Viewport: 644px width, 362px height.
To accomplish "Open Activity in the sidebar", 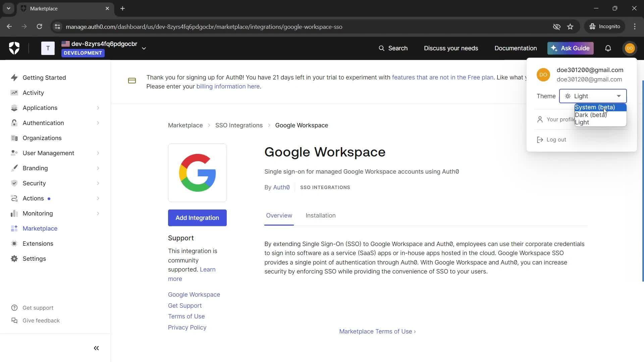I will 33,93.
